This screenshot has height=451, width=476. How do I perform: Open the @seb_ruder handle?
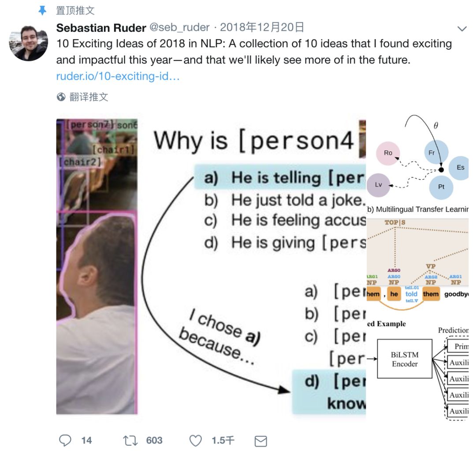click(179, 27)
